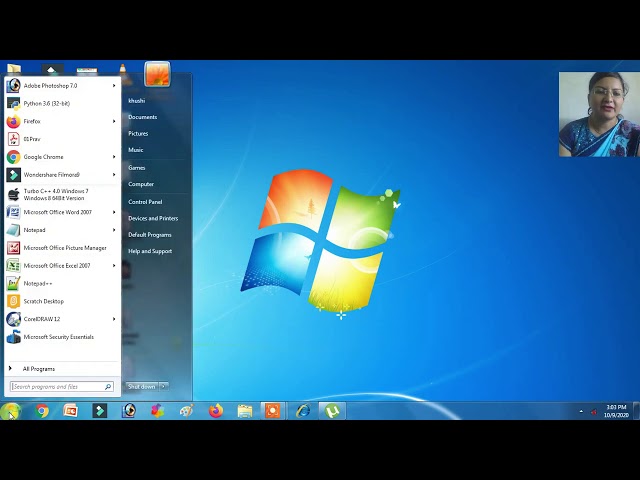Open Devices and Printers
Image resolution: width=640 pixels, height=480 pixels.
tap(153, 218)
